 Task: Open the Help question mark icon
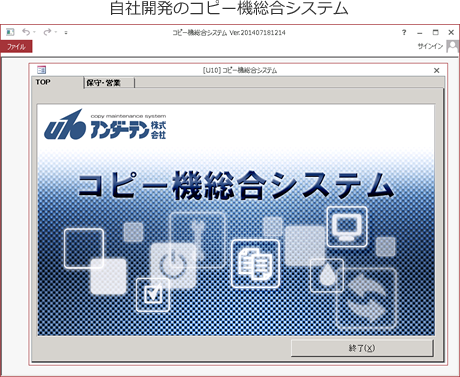[404, 32]
